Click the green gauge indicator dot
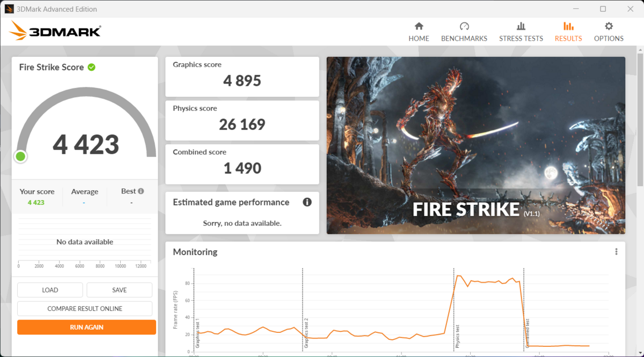 pos(20,157)
